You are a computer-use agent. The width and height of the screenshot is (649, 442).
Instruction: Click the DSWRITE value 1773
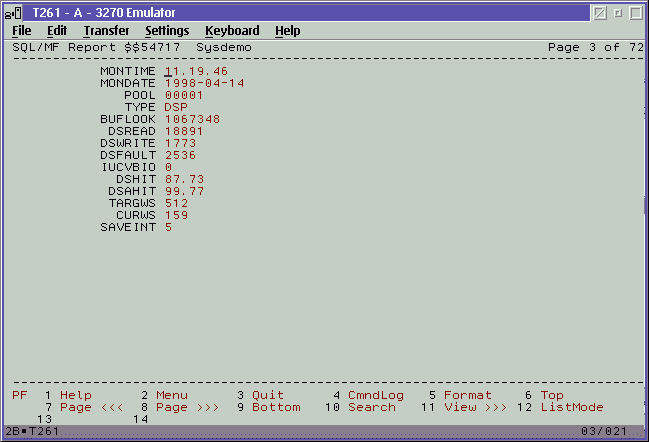[x=180, y=143]
